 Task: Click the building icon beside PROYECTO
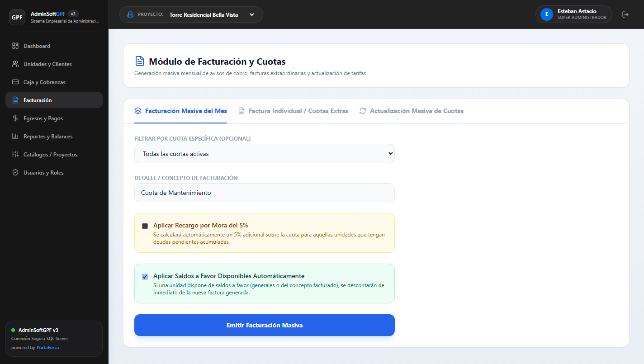[x=130, y=14]
